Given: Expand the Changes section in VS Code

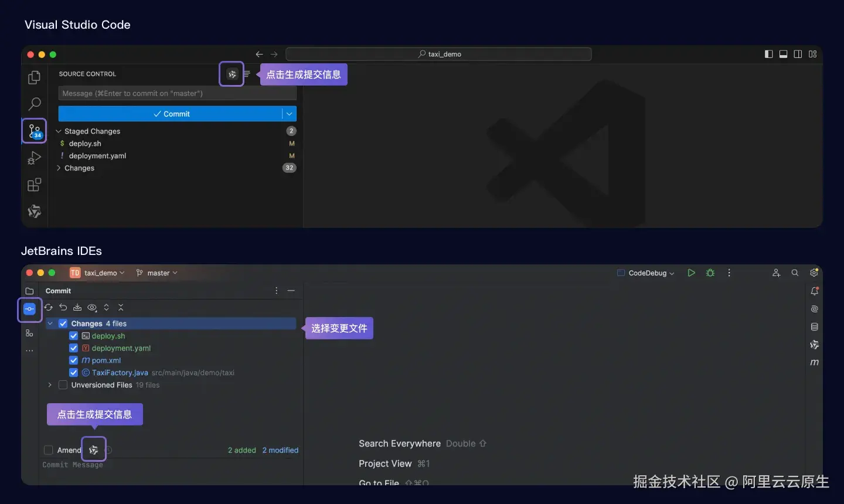Looking at the screenshot, I should click(x=59, y=168).
